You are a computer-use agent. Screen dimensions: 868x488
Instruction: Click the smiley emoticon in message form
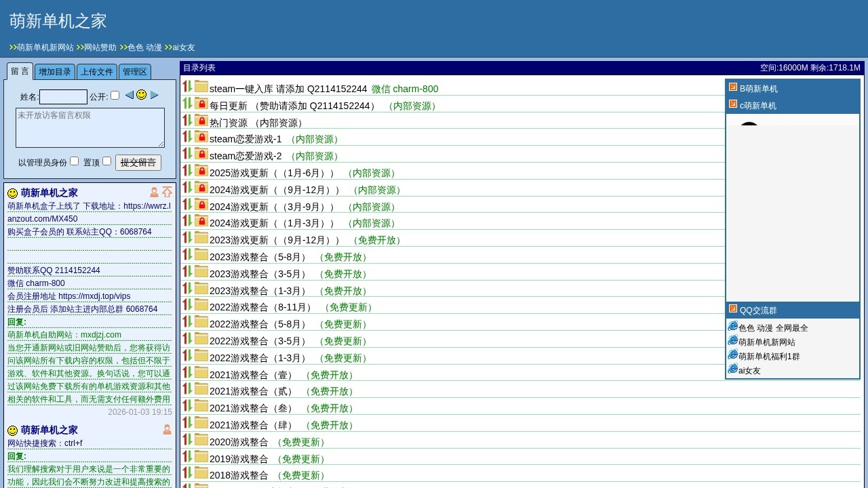click(141, 95)
